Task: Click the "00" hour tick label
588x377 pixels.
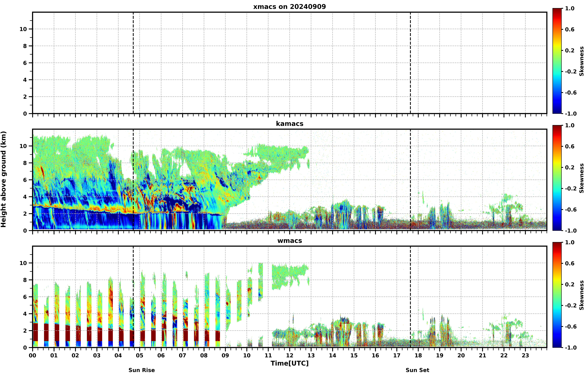Action: (x=32, y=355)
